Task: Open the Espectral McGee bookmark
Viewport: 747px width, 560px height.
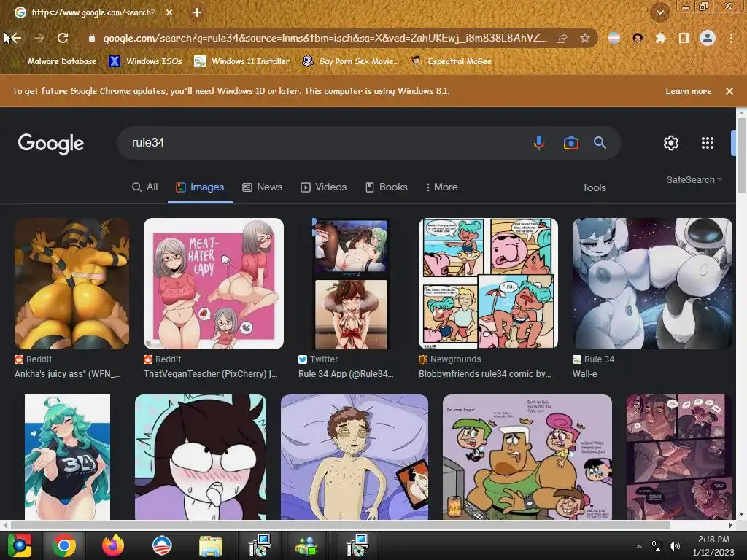Action: (x=451, y=61)
